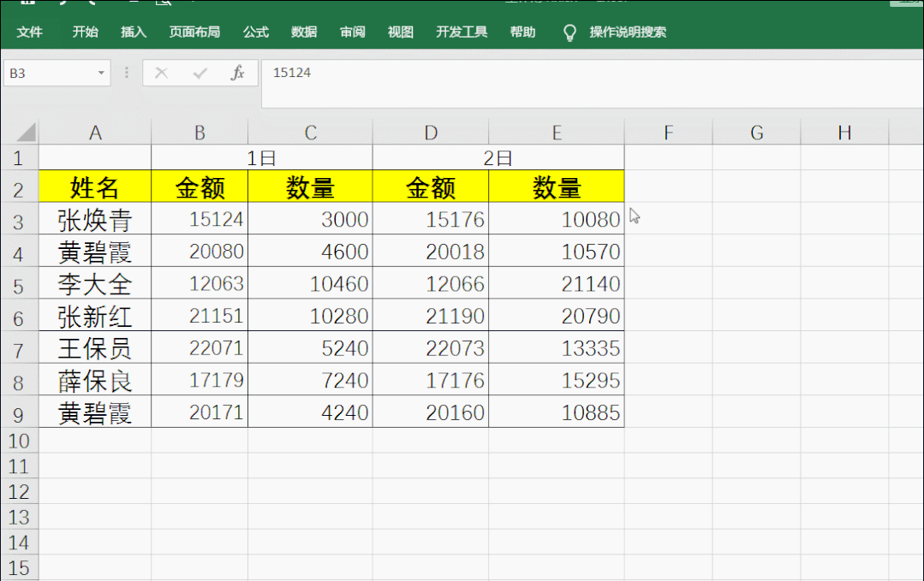Click cell with value 7240
This screenshot has width=924, height=581.
(x=311, y=379)
